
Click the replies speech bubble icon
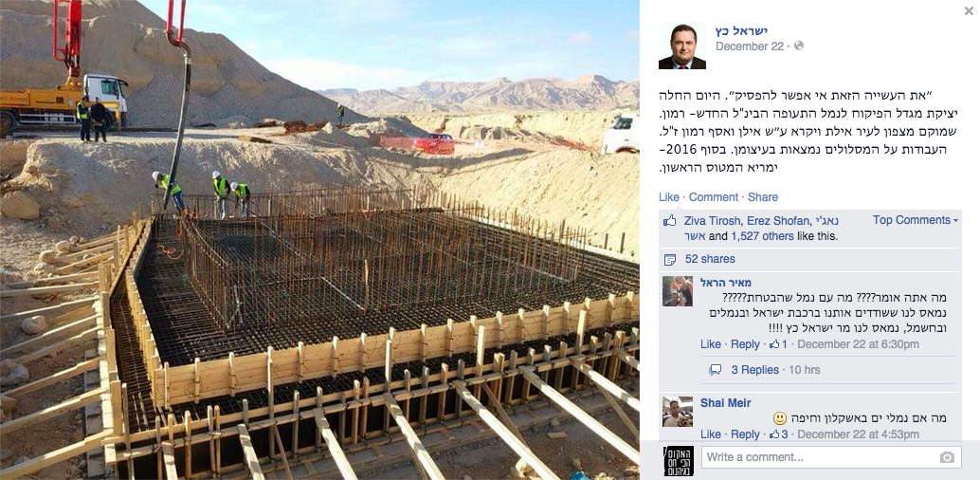(x=715, y=371)
